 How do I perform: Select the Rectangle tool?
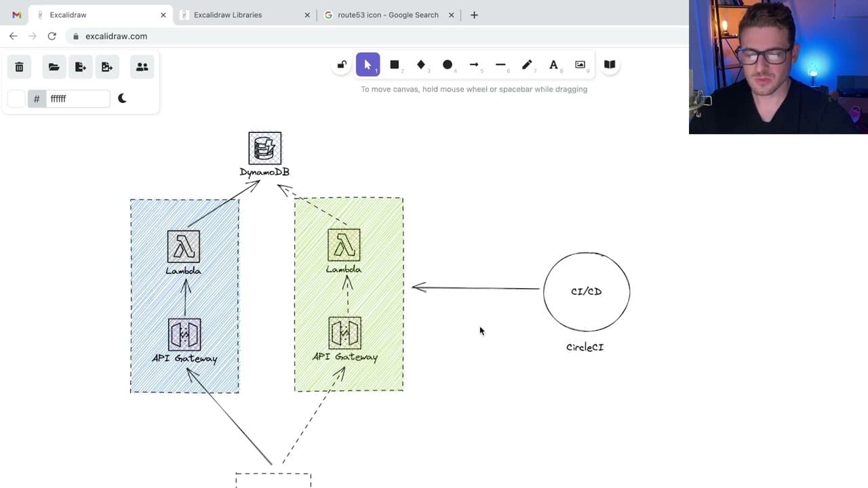(395, 65)
